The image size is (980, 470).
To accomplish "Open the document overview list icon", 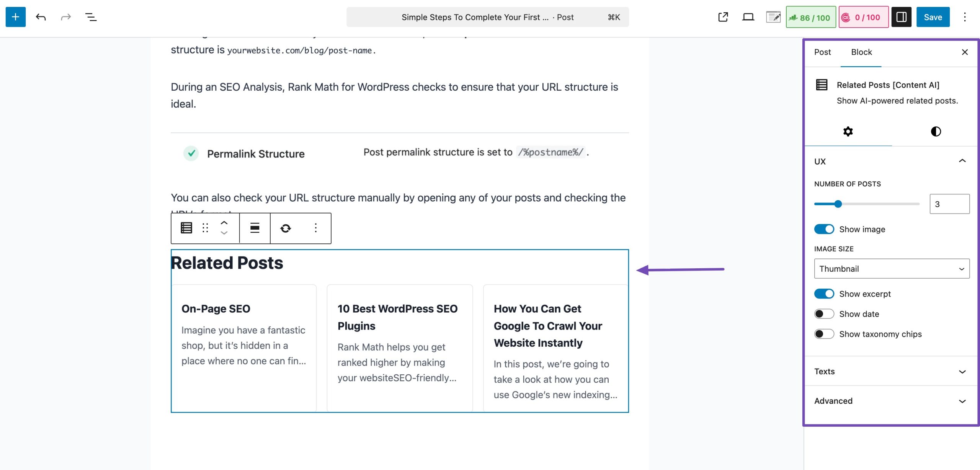I will coord(91,17).
